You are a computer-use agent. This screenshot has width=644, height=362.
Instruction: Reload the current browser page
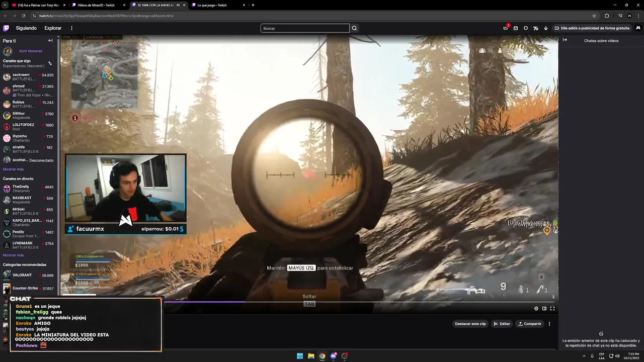pos(24,16)
